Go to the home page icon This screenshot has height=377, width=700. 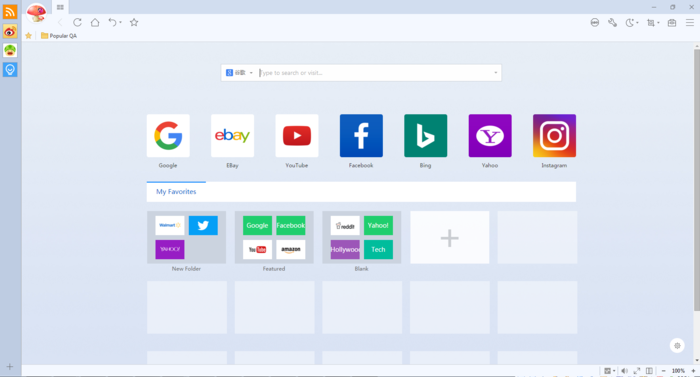tap(95, 22)
